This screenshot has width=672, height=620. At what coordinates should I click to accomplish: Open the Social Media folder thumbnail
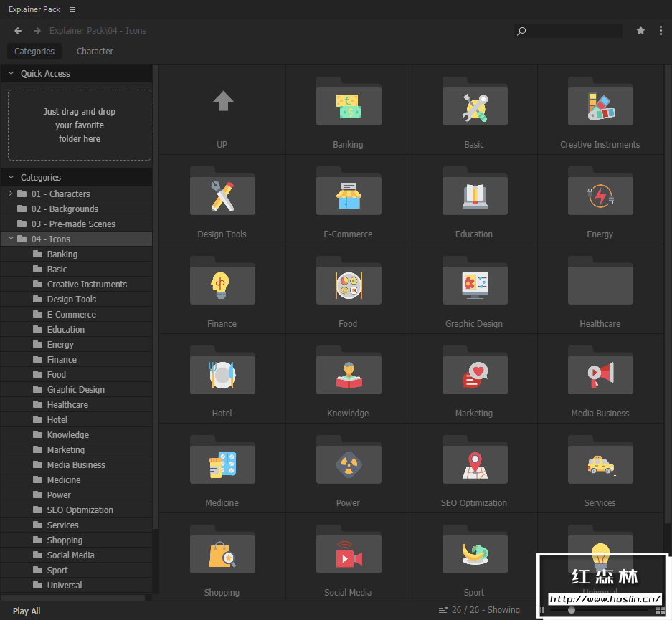[x=349, y=549]
